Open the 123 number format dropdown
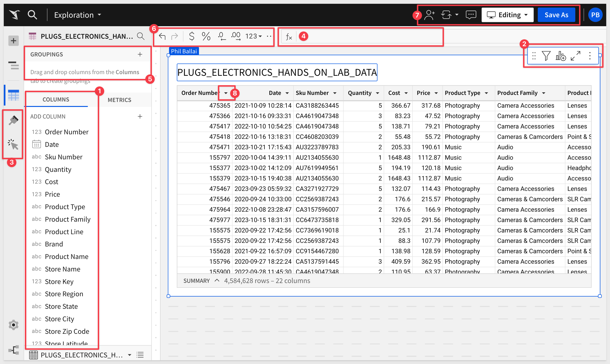Image resolution: width=610 pixels, height=364 pixels. coord(254,36)
